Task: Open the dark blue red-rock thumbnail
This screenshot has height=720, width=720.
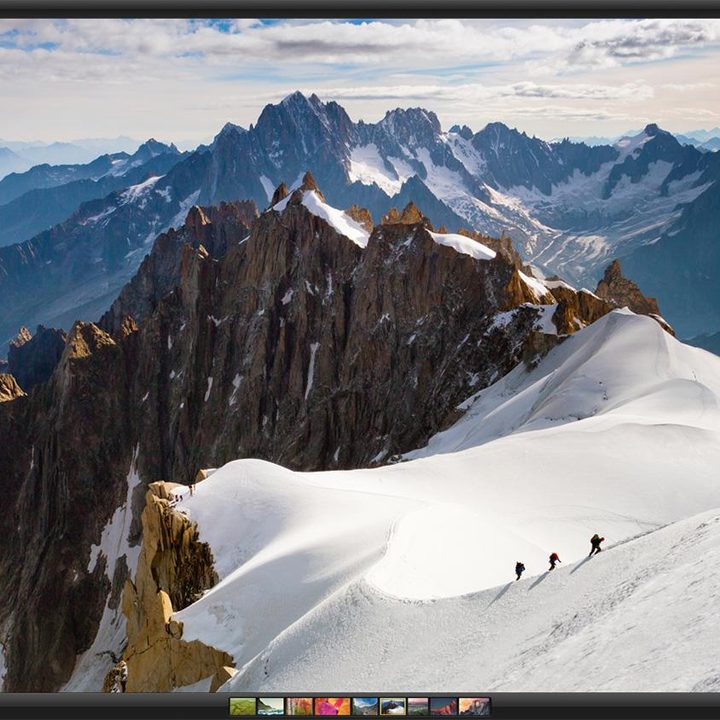Action: click(x=444, y=707)
